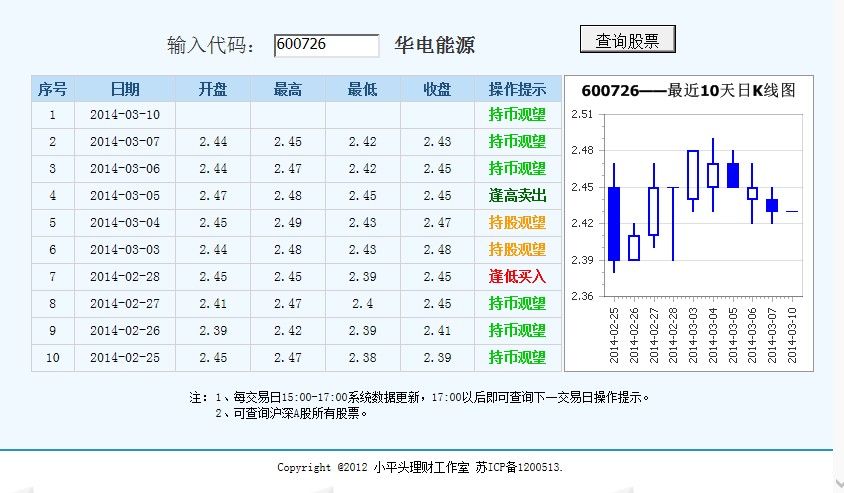
Task: Click closing price 2.48 on 2014-03-03
Action: click(437, 249)
